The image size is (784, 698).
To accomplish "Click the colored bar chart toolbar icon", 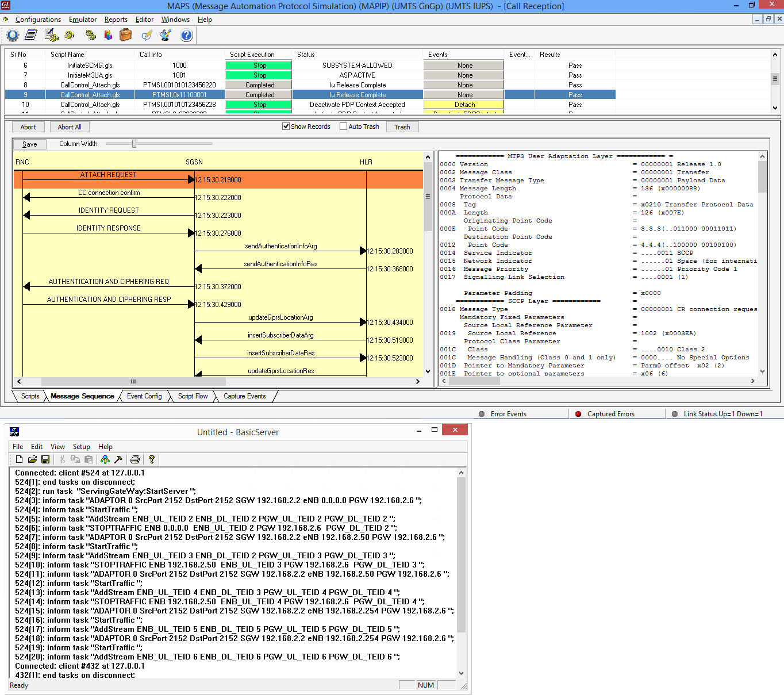I will [108, 36].
